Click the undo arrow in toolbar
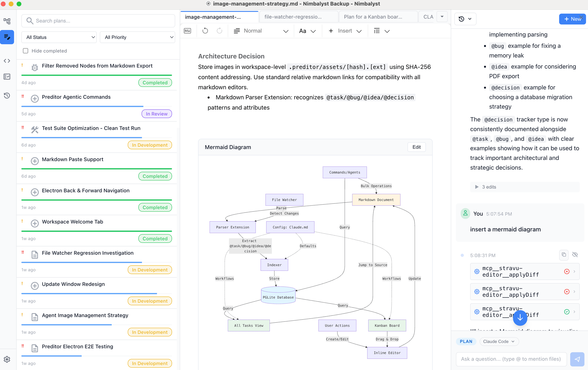 tap(205, 31)
